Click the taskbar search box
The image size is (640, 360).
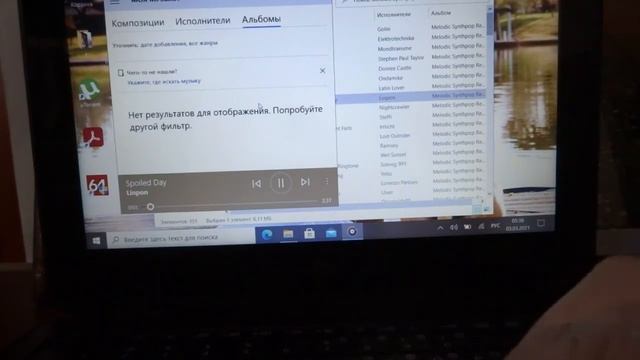click(181, 238)
